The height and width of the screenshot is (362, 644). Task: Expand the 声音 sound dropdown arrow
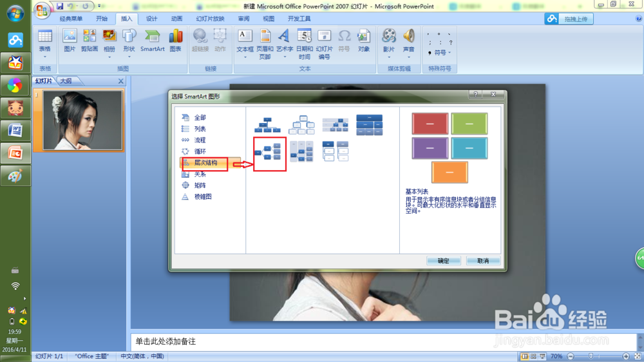click(409, 57)
